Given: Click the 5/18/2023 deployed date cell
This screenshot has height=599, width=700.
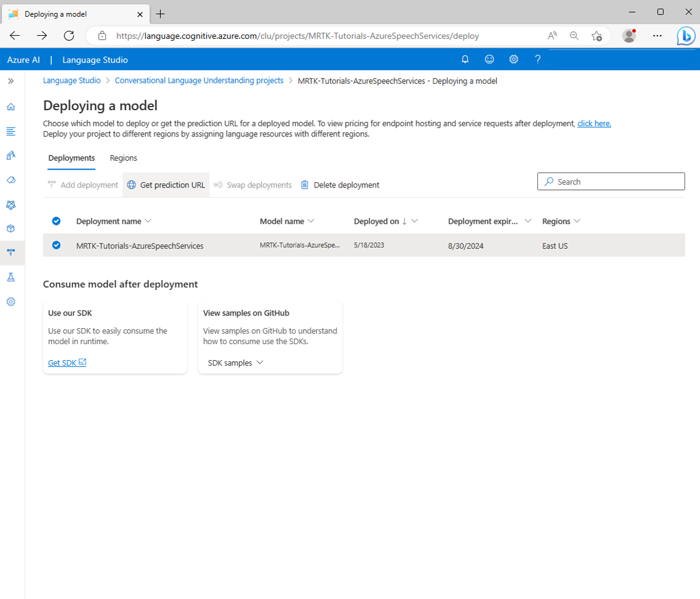Looking at the screenshot, I should point(369,245).
